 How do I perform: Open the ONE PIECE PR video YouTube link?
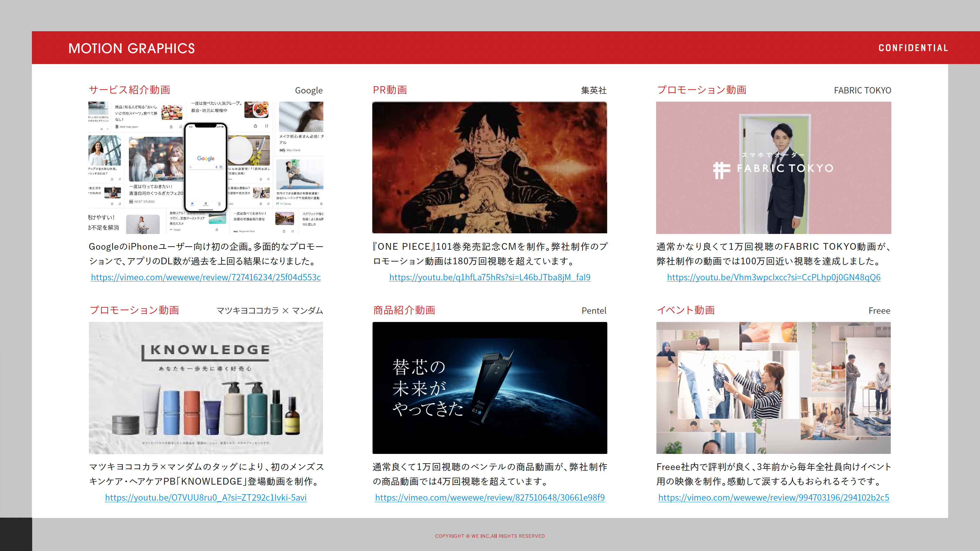tap(490, 277)
